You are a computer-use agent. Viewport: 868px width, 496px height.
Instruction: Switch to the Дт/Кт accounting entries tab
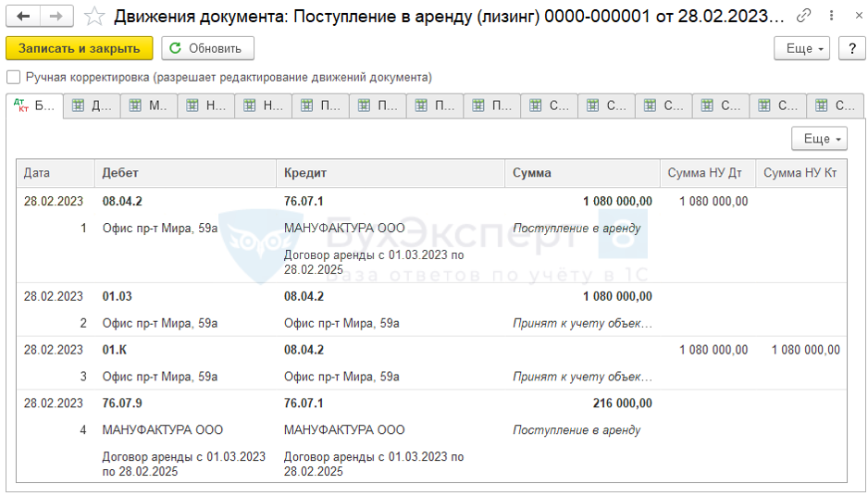coord(34,106)
